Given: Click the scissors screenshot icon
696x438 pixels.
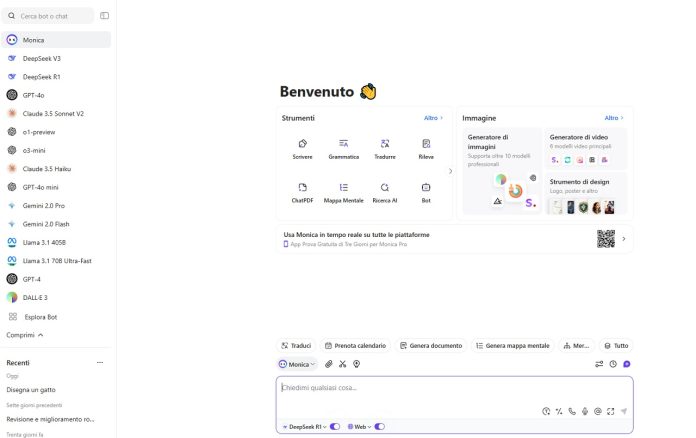Looking at the screenshot, I should pos(342,364).
